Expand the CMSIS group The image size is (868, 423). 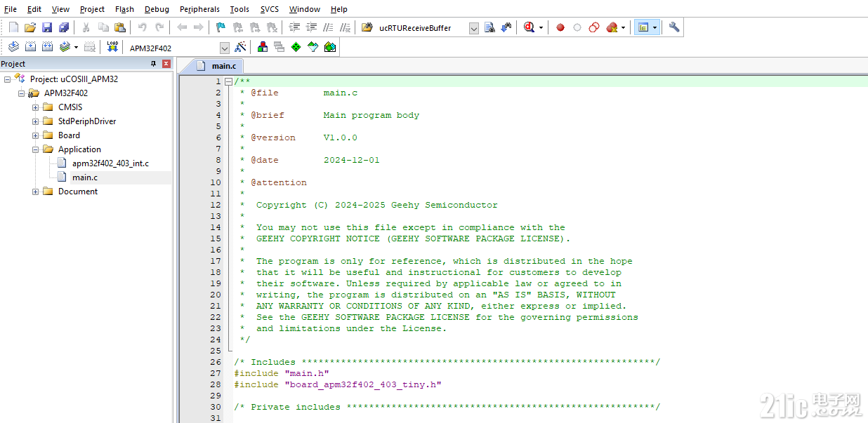pos(36,107)
